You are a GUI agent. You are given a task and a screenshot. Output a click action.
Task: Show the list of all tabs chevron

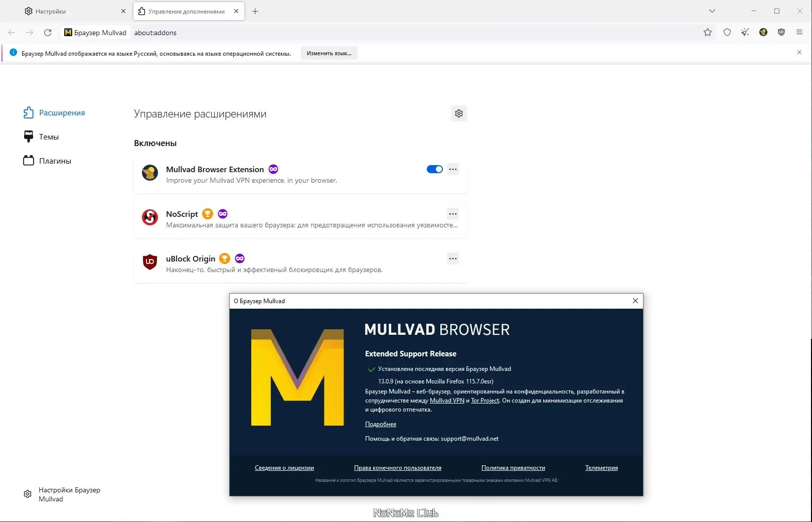pyautogui.click(x=712, y=11)
